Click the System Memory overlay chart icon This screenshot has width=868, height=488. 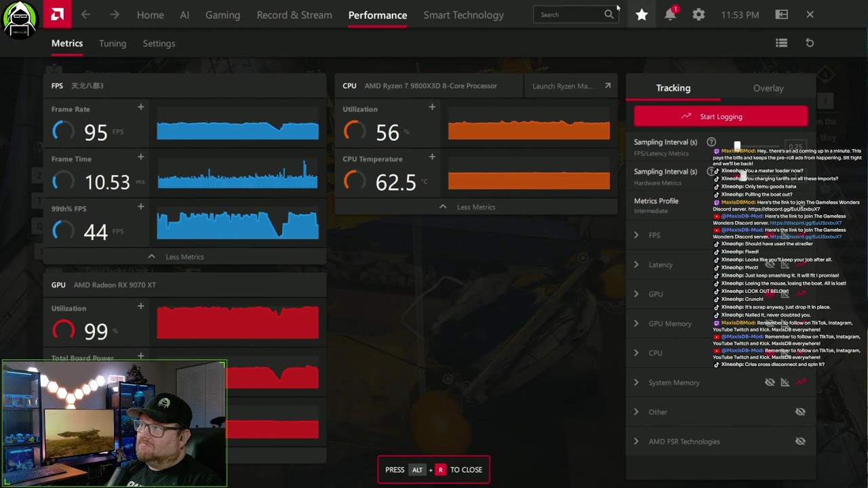pos(785,382)
